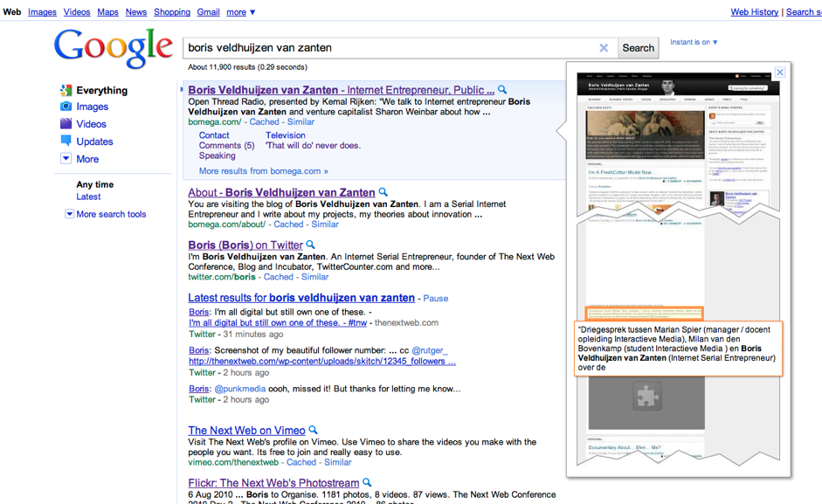This screenshot has width=822, height=504.
Task: Open the @punkmedia mention link
Action: (239, 389)
